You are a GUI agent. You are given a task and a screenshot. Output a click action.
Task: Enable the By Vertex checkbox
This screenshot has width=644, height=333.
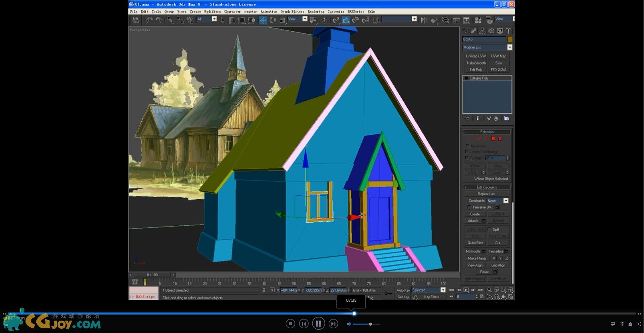467,146
